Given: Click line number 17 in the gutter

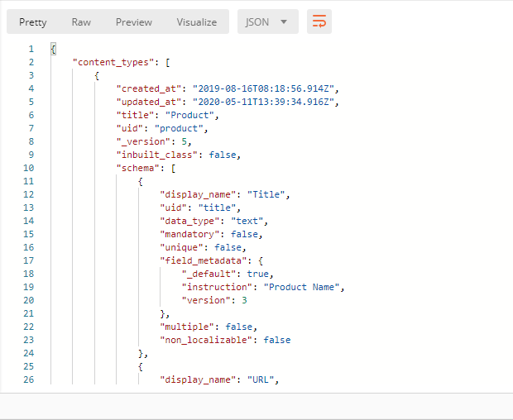Looking at the screenshot, I should coord(29,260).
